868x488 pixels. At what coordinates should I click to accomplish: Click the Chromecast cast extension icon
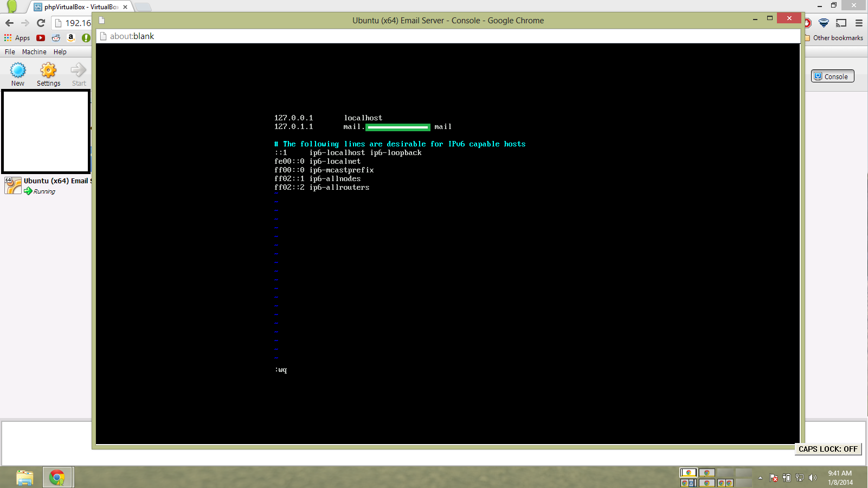[841, 23]
